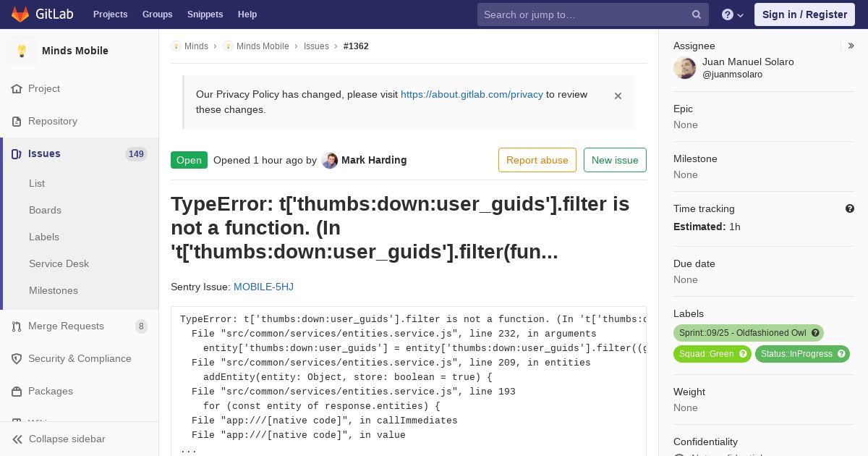The height and width of the screenshot is (456, 868).
Task: Dismiss the Privacy Policy banner
Action: 618,96
